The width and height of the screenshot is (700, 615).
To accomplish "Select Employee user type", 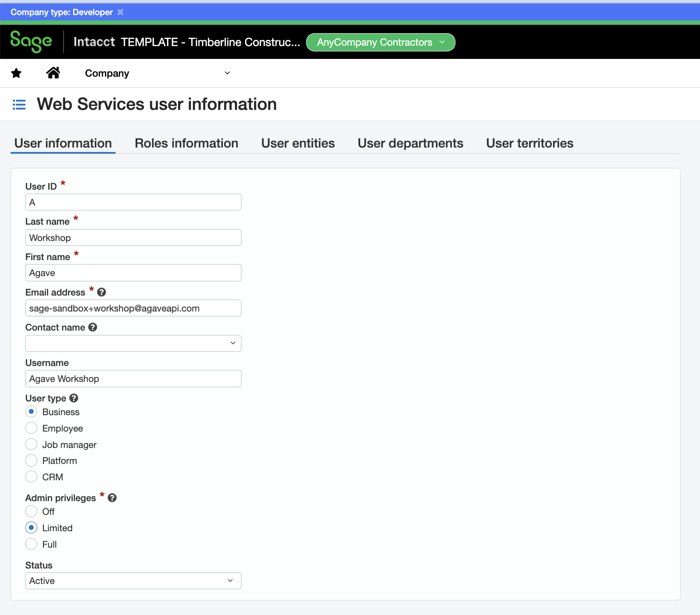I will coord(31,428).
